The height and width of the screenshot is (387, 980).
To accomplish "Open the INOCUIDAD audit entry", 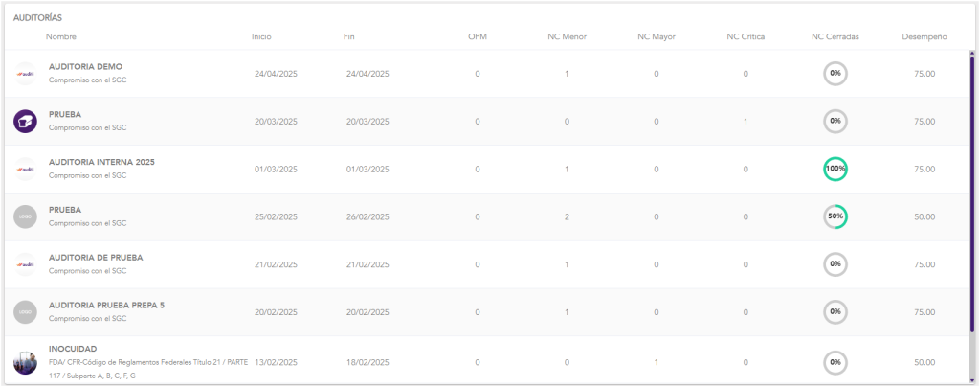I will click(x=73, y=348).
